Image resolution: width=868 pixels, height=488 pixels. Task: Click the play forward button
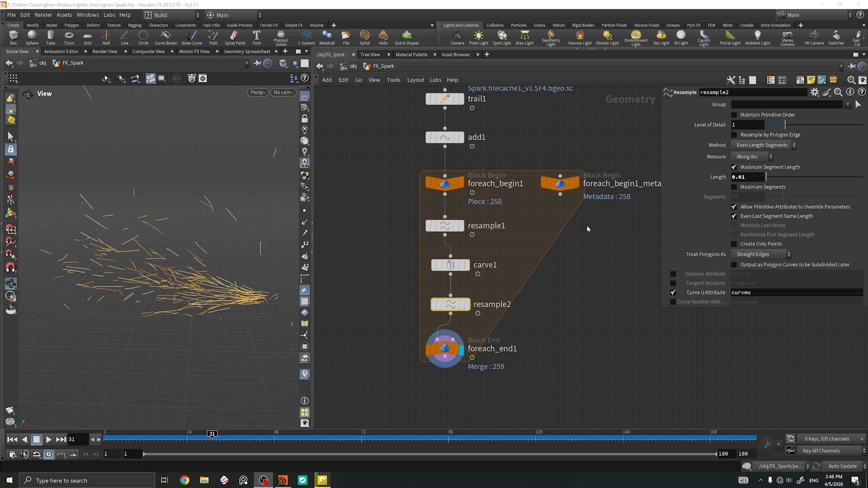49,439
